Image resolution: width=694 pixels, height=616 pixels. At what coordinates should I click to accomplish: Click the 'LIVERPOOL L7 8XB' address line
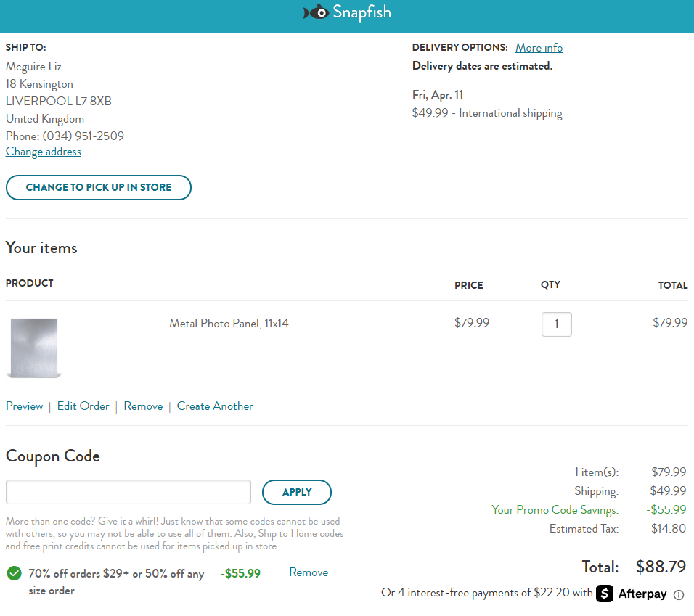pyautogui.click(x=58, y=102)
